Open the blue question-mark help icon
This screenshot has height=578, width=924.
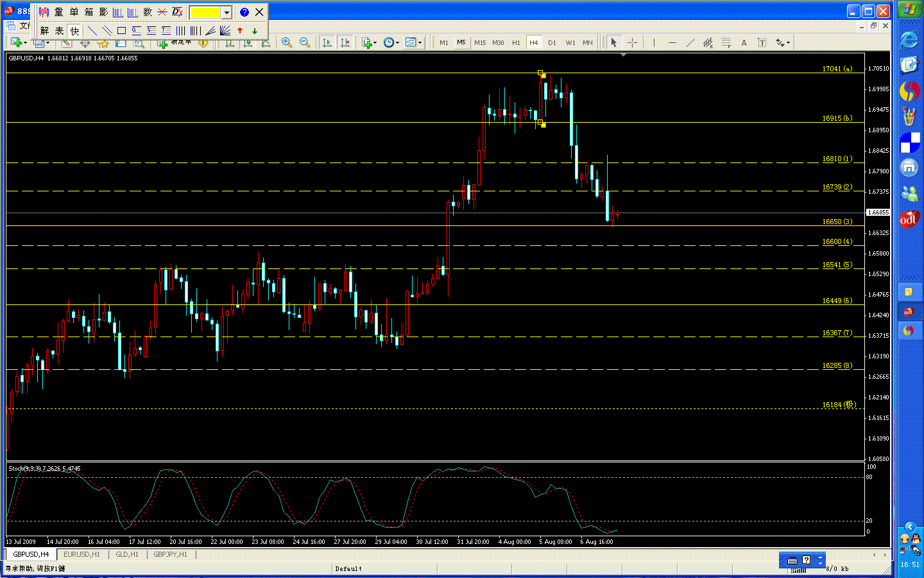click(x=244, y=12)
